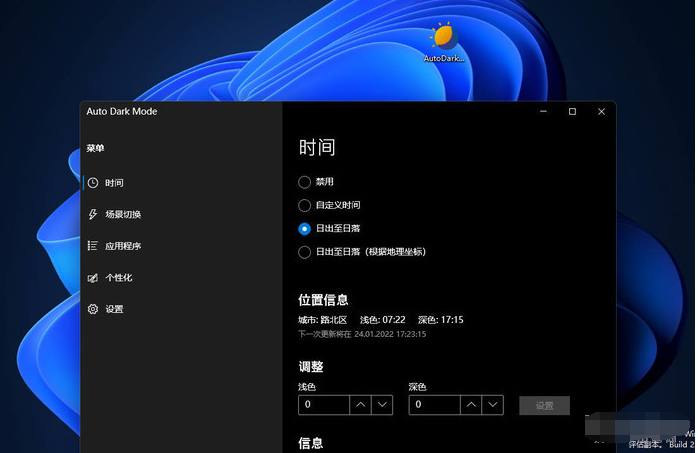Open the 场景切换 menu page
Viewport: 698px width, 453px height.
pos(123,215)
